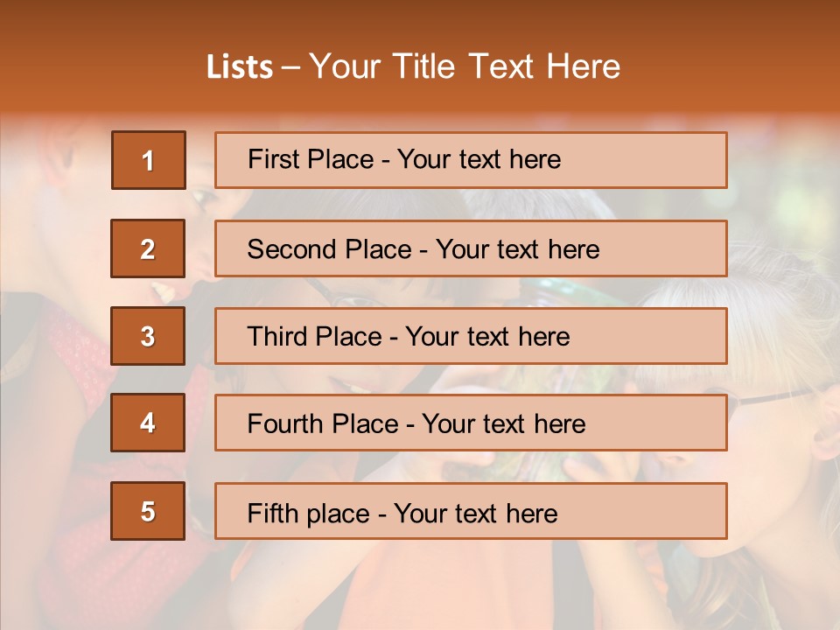Image resolution: width=840 pixels, height=630 pixels.
Task: Click 'Your text here' in Fifth place bar
Action: click(x=476, y=514)
